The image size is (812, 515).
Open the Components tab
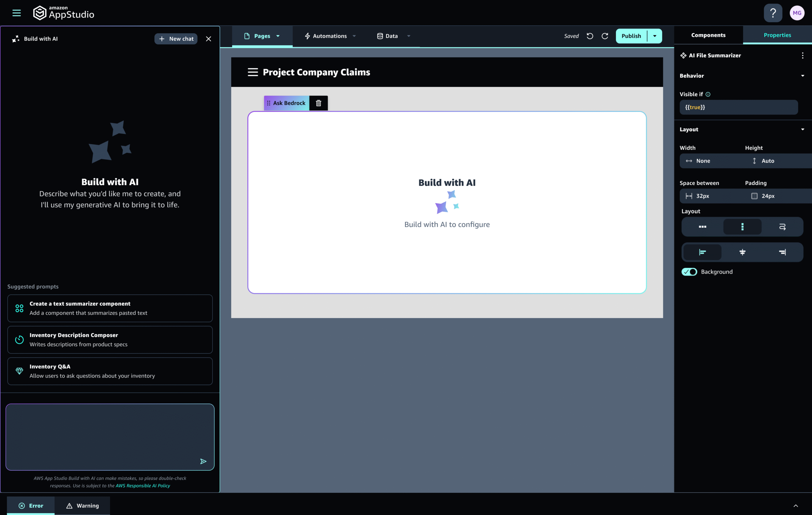(708, 35)
